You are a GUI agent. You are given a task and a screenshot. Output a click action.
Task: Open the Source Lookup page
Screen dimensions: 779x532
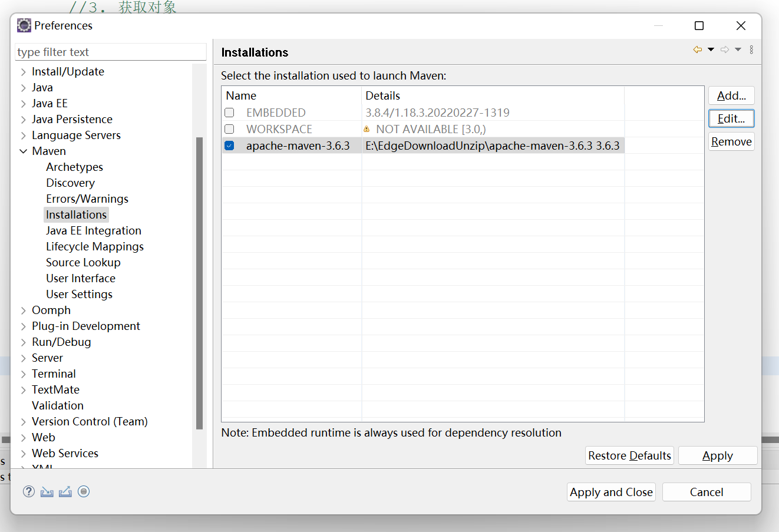pyautogui.click(x=83, y=262)
